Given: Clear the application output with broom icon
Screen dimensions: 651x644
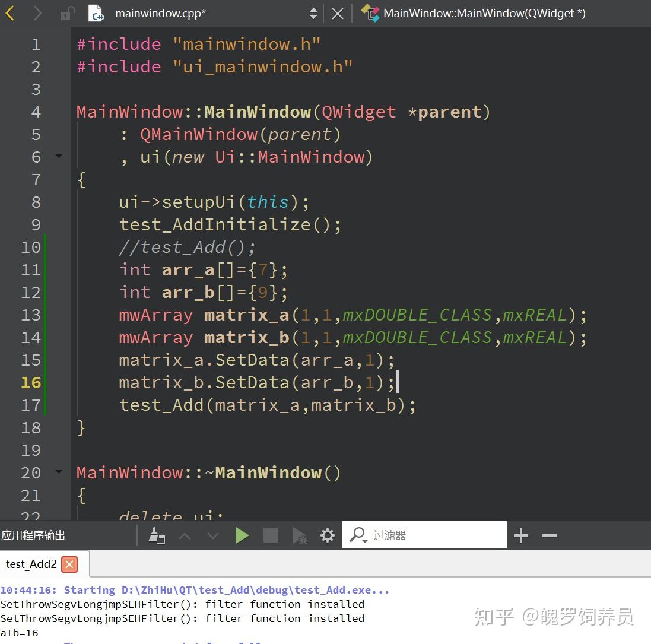Looking at the screenshot, I should 157,535.
